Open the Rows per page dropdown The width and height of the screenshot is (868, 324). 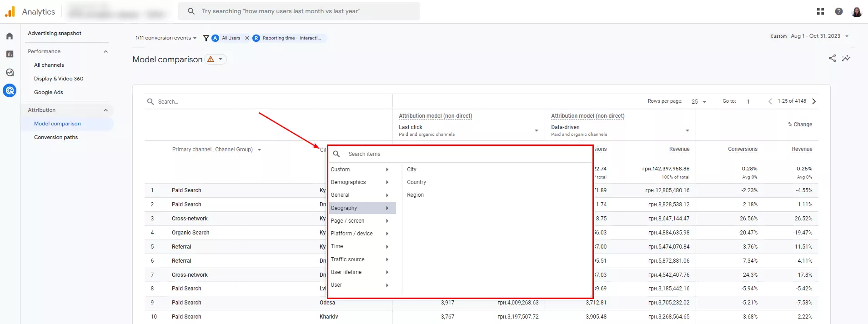tap(699, 102)
